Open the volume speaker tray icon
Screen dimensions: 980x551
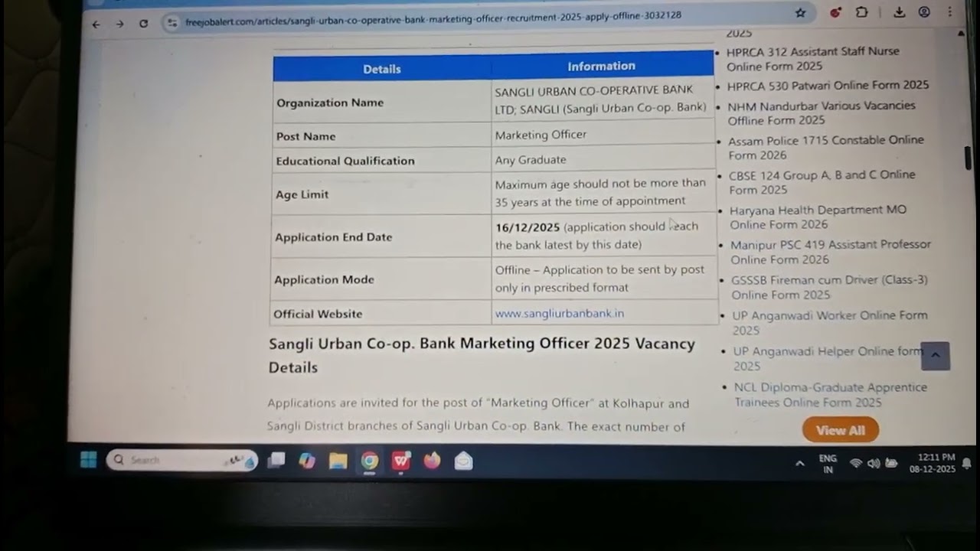point(874,464)
